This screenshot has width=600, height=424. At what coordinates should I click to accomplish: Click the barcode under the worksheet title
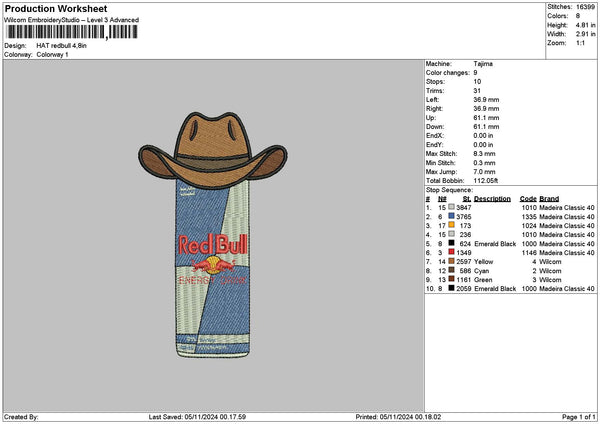(72, 32)
